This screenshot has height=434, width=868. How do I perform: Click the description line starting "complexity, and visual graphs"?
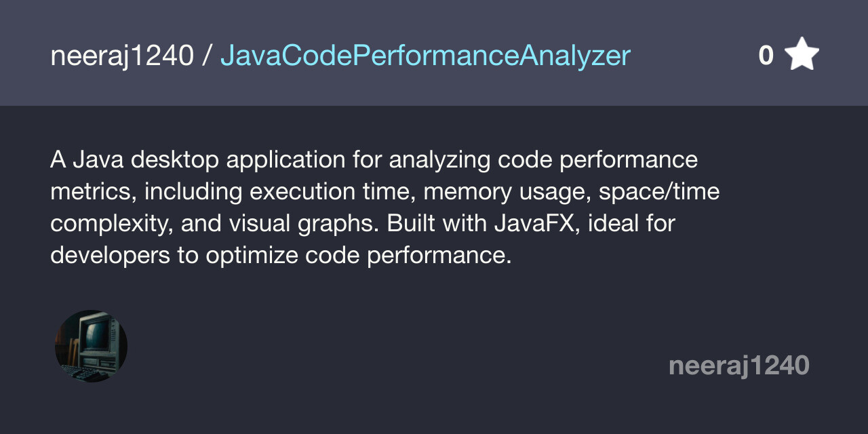coord(363,224)
